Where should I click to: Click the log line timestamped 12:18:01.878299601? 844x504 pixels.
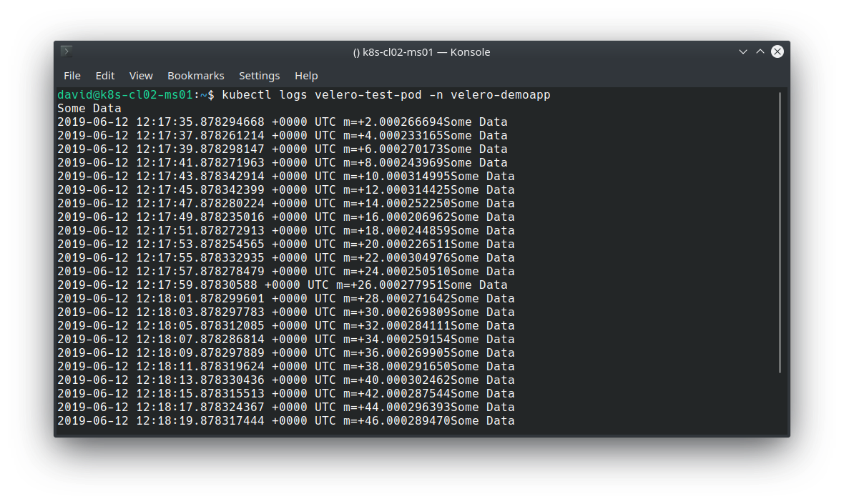coord(286,299)
